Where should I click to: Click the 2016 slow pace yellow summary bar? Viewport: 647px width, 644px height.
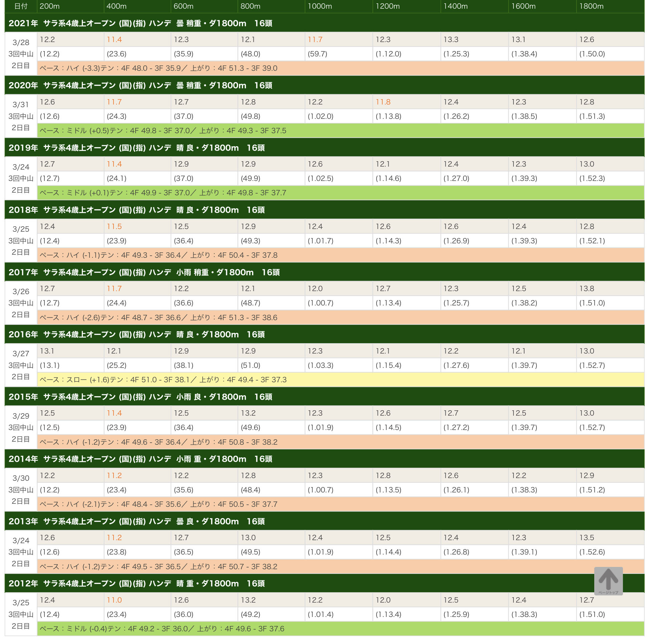tap(163, 380)
